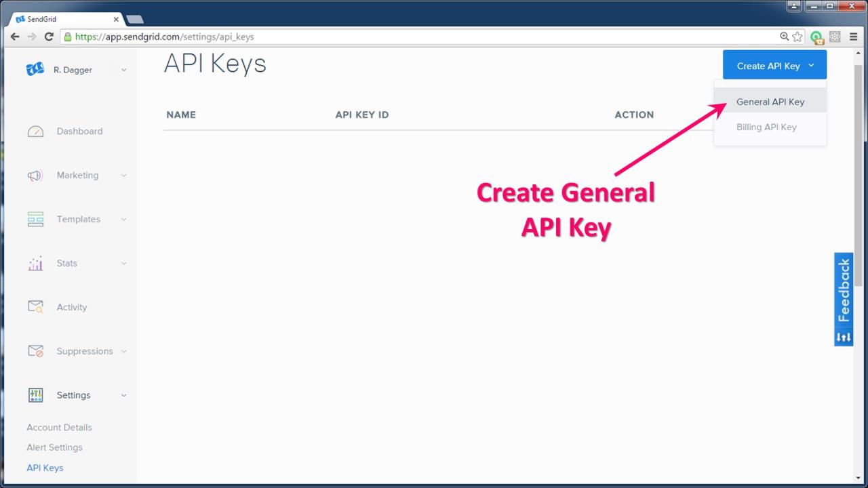Click the green extension icon in toolbar
This screenshot has width=868, height=488.
817,37
